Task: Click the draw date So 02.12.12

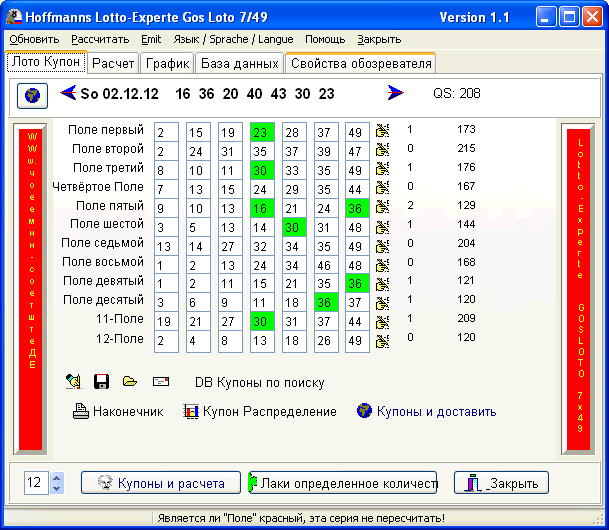Action: pos(120,94)
